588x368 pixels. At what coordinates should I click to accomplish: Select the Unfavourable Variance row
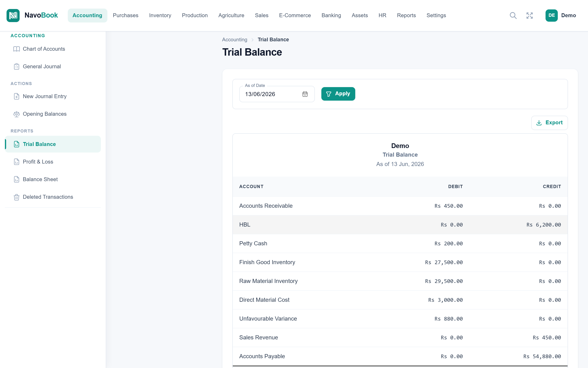(x=400, y=319)
